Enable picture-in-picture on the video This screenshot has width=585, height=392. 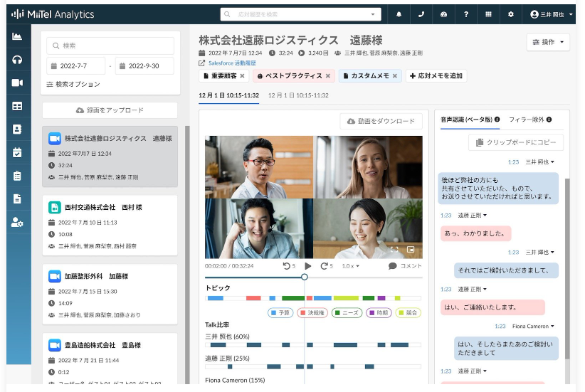click(x=411, y=249)
